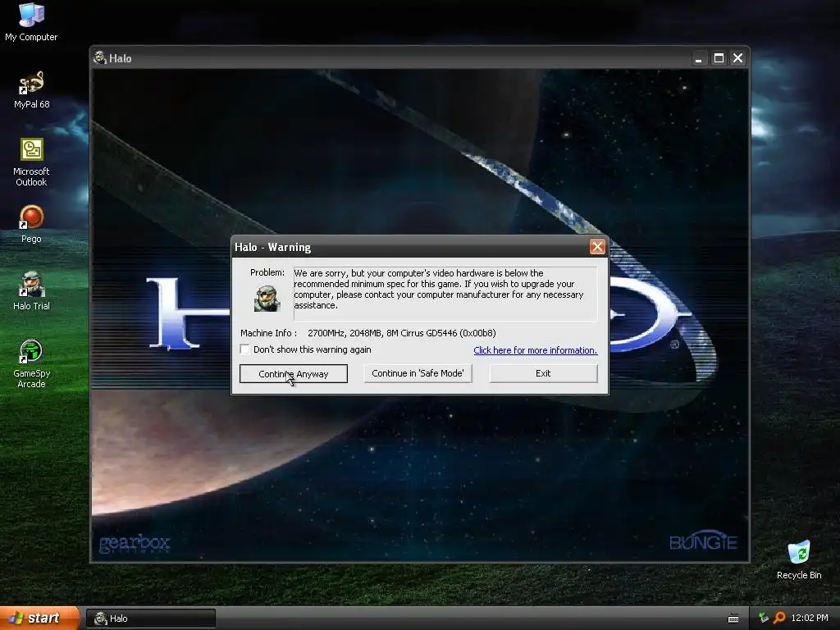Click the magnifier icon in system tray

[779, 618]
